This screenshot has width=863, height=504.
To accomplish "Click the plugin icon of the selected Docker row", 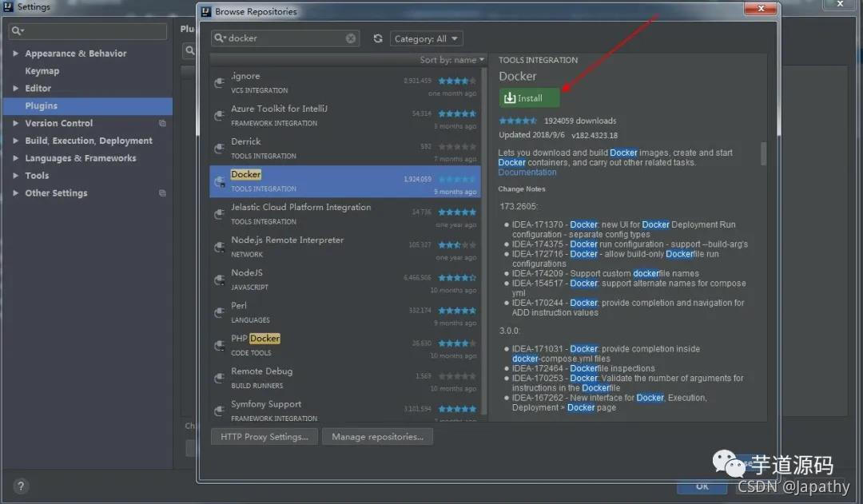I will 219,181.
